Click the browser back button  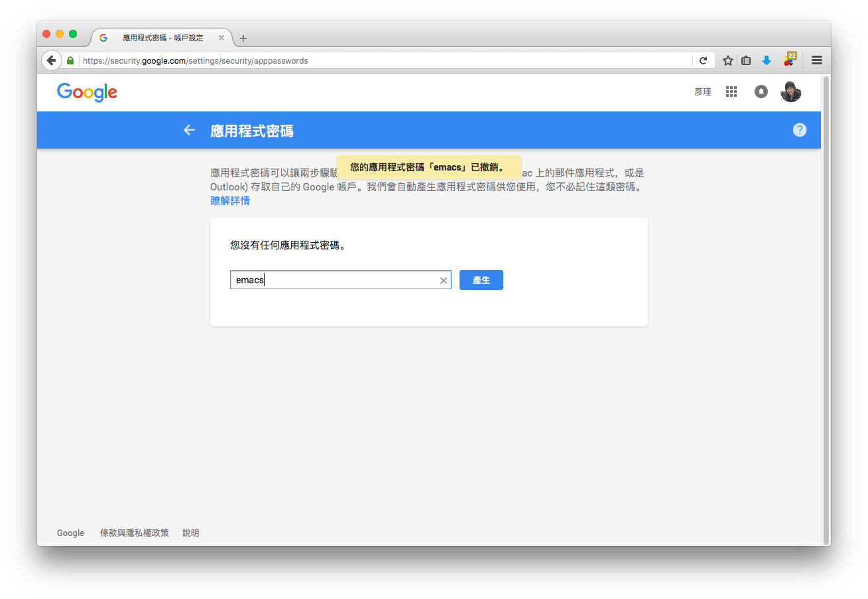click(51, 60)
